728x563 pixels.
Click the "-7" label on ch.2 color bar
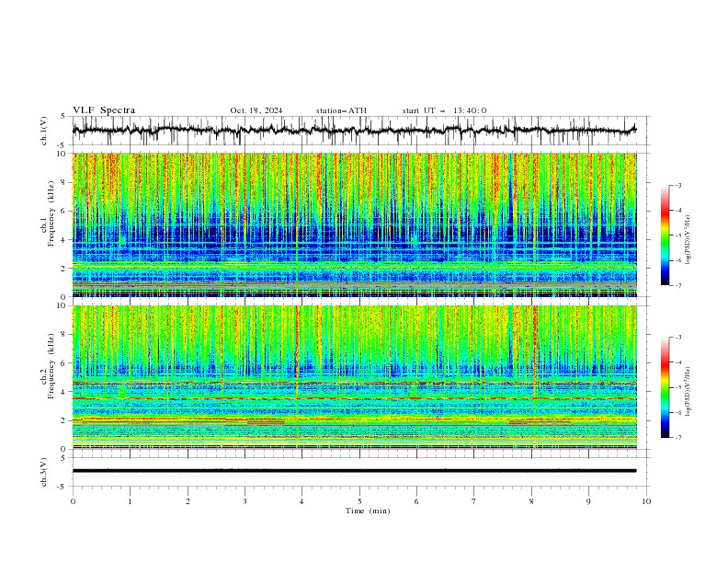click(678, 438)
